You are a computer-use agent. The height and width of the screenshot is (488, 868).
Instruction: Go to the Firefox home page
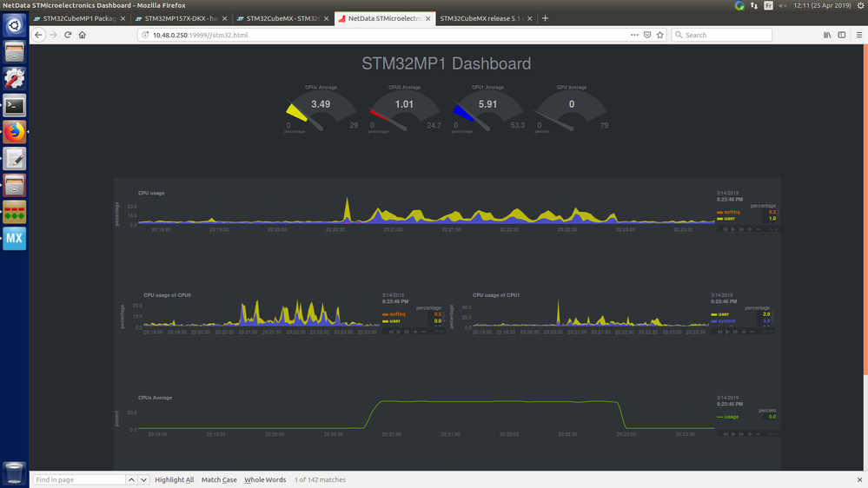83,35
